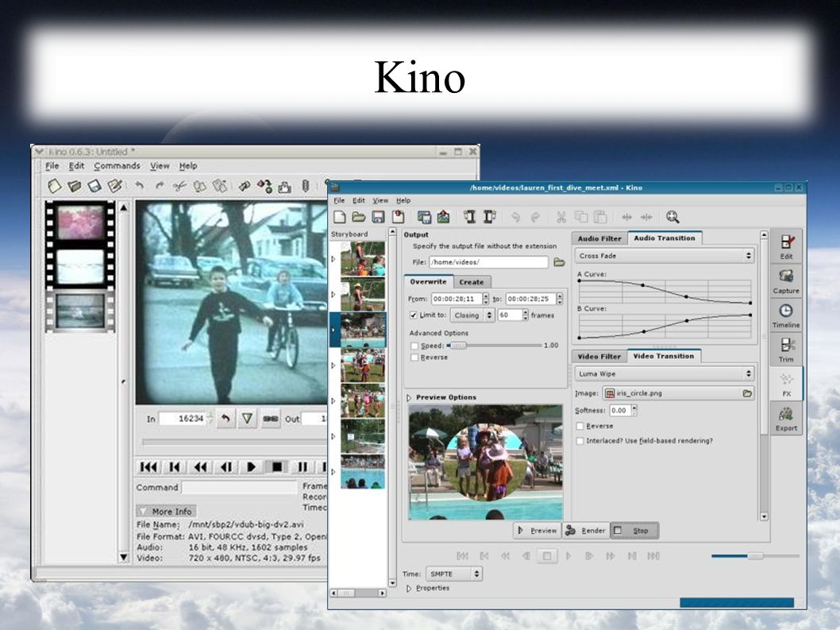Click the volume slider at bottom right
840x630 pixels.
[755, 556]
